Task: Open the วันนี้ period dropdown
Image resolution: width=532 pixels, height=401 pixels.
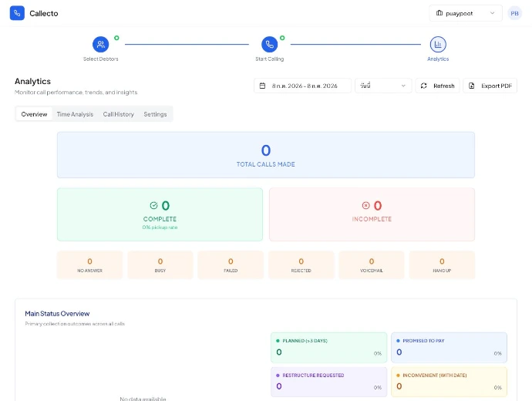Action: (383, 86)
